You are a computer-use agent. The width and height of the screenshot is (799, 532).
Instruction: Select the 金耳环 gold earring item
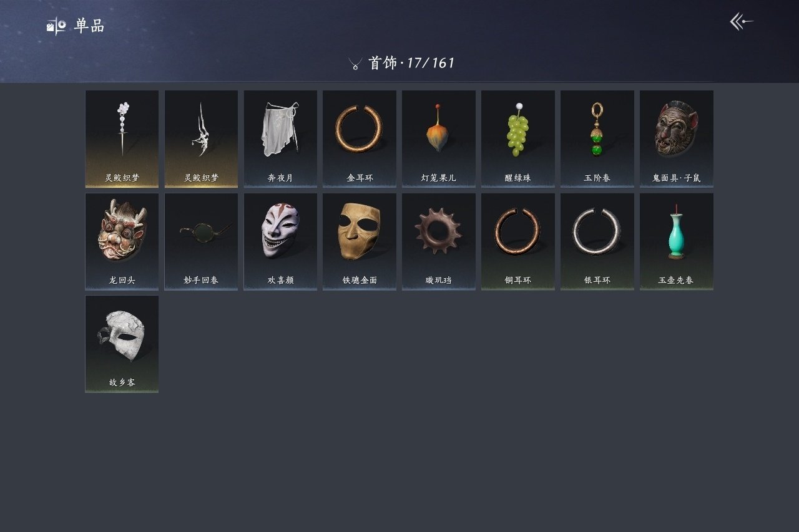click(360, 138)
